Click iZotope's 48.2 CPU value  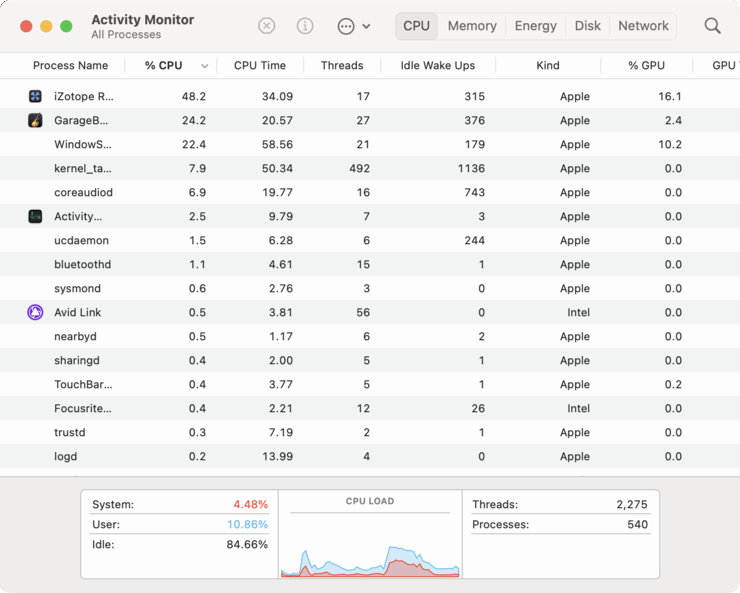coord(194,97)
